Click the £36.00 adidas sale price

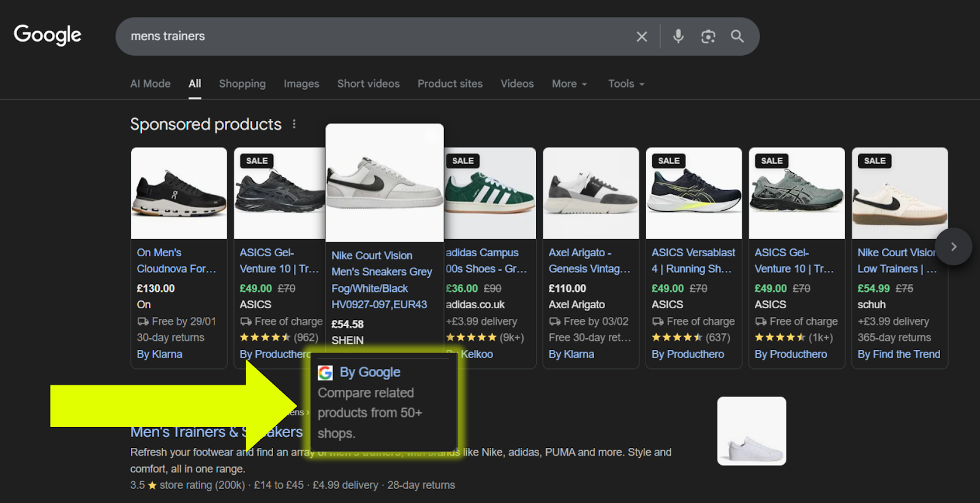[x=462, y=288]
